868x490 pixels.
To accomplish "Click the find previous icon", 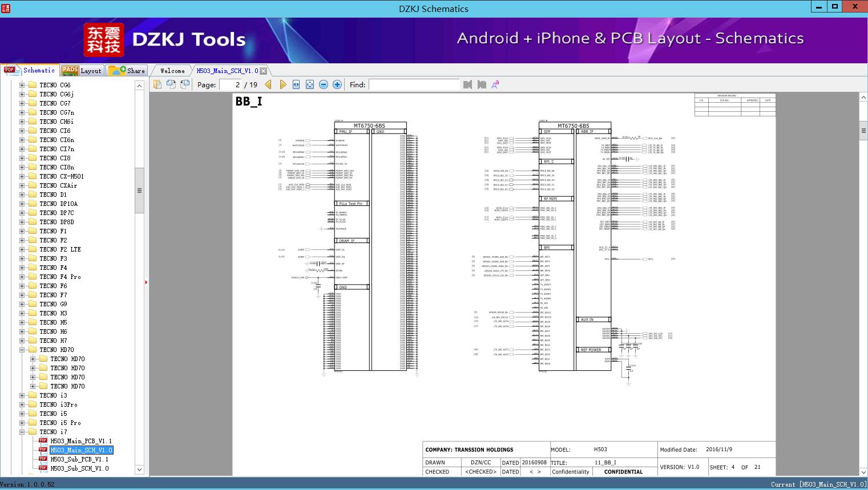I will tap(468, 84).
